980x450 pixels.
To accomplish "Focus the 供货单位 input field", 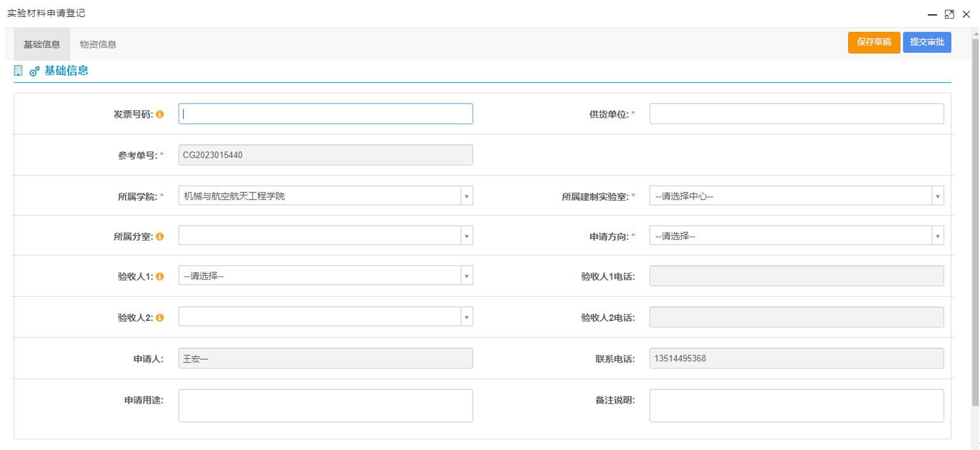I will click(796, 114).
